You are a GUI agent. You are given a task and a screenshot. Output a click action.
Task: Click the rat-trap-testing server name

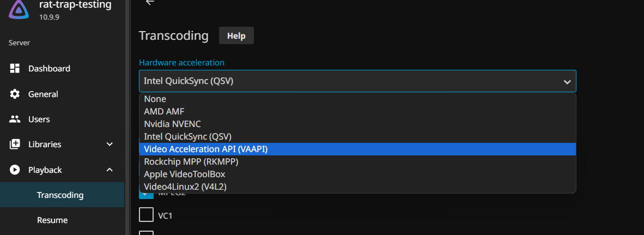[x=75, y=5]
